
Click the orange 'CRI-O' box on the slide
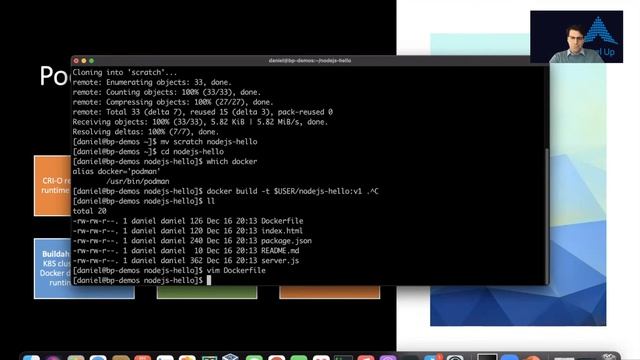[x=53, y=186]
